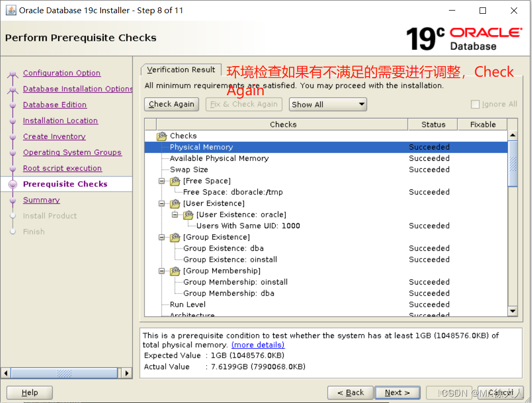Screen dimensions: 532x403
Task: Click the checks list scroll up arrow
Action: tap(512, 135)
